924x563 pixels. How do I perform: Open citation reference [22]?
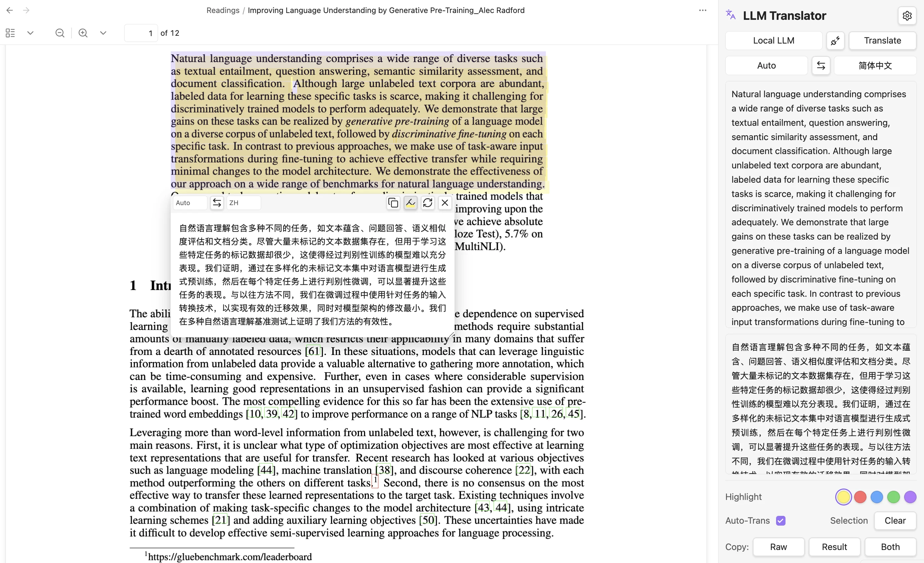pos(523,470)
